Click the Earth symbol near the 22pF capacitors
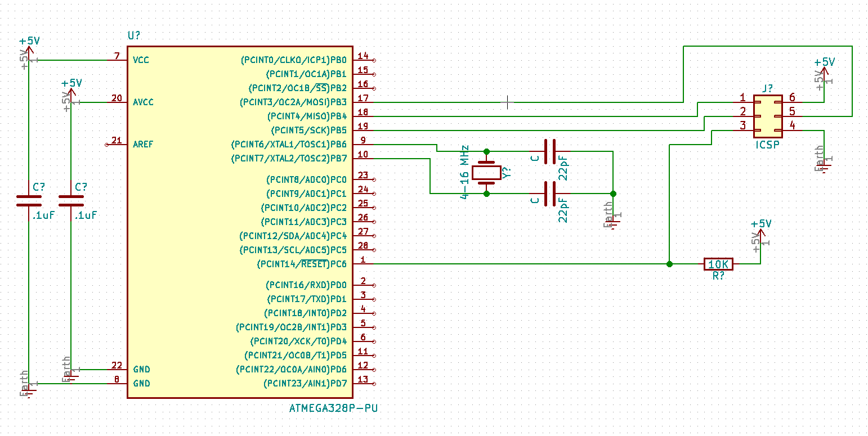This screenshot has width=868, height=436. coord(614,217)
